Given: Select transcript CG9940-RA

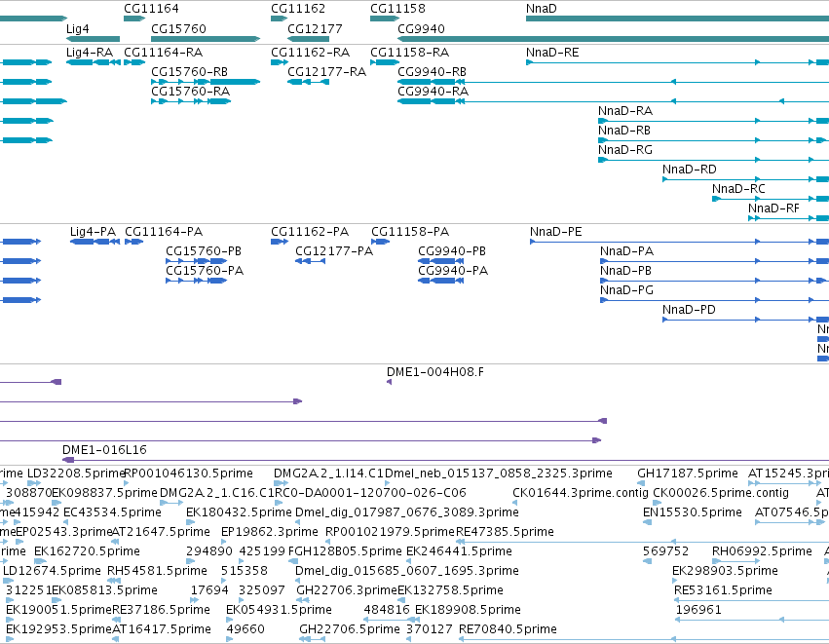Looking at the screenshot, I should [x=614, y=101].
